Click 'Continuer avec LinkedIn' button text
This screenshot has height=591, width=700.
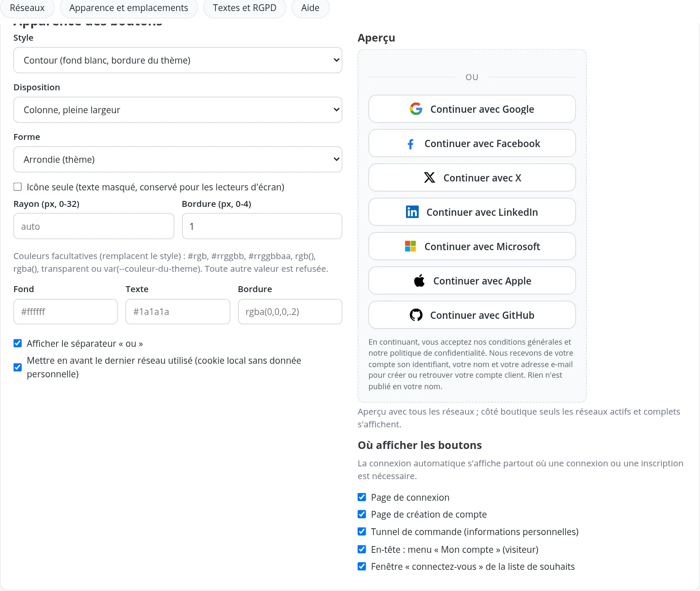(482, 212)
